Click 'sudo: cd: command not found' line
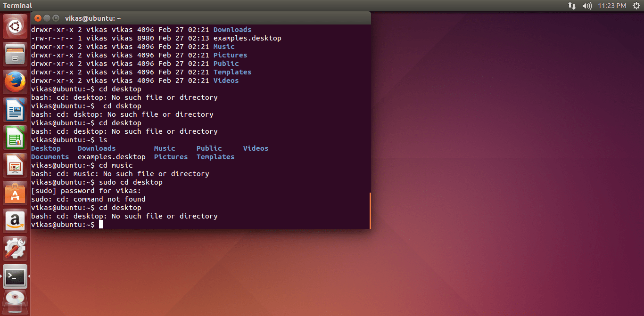The height and width of the screenshot is (316, 644). point(88,199)
